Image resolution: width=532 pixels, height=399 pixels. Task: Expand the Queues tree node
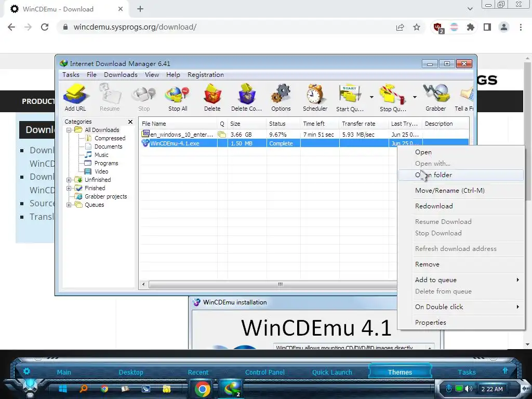[x=69, y=205]
